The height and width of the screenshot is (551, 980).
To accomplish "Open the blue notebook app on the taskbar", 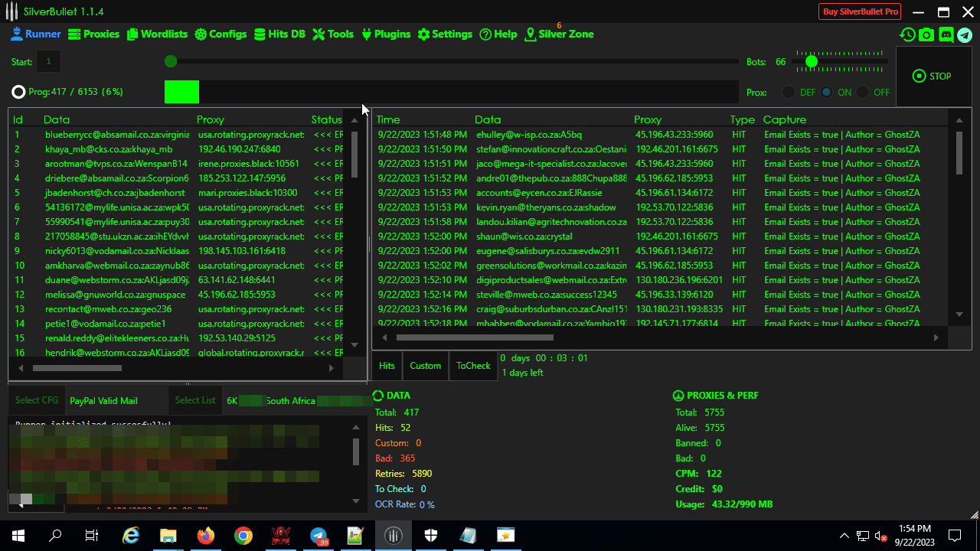I will [x=469, y=536].
